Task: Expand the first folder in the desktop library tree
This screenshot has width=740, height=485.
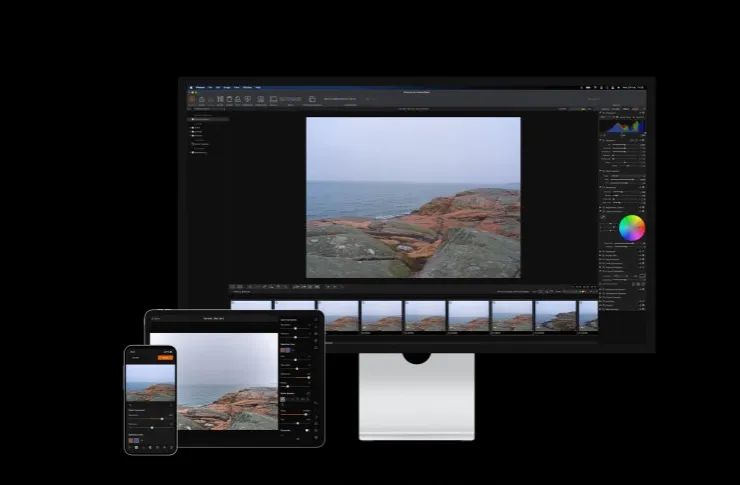Action: (192, 127)
